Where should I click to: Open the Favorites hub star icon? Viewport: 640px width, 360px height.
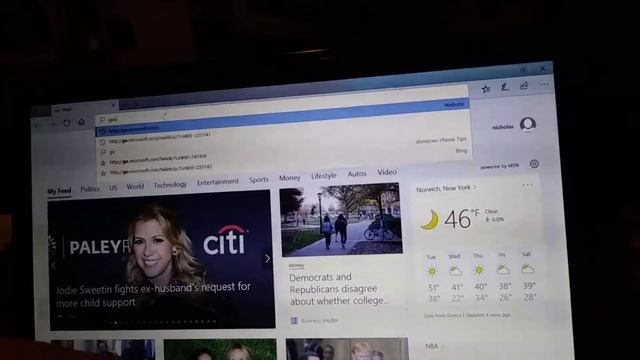tap(486, 89)
